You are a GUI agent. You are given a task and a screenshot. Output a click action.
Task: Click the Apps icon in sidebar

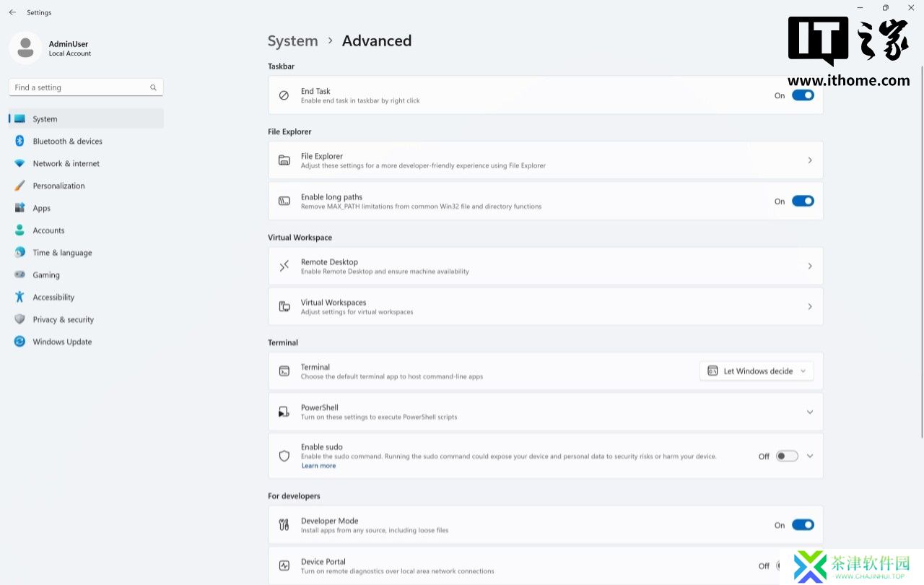click(x=19, y=208)
